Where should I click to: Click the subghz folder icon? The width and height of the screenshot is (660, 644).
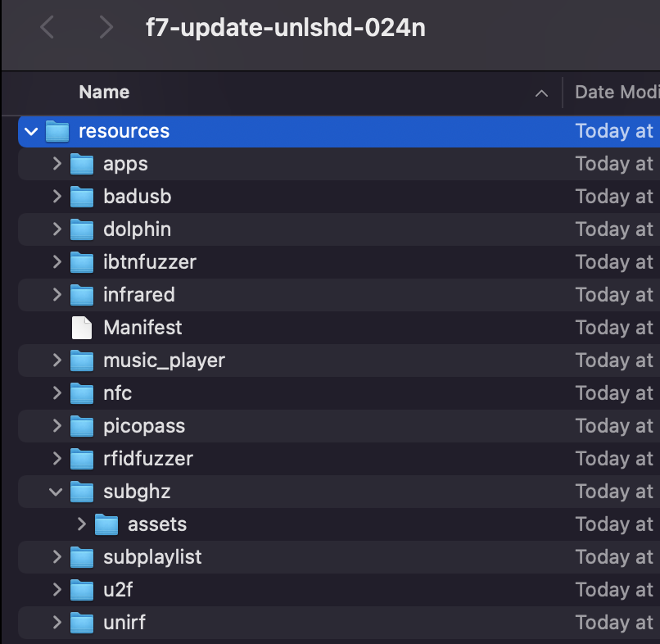point(83,492)
